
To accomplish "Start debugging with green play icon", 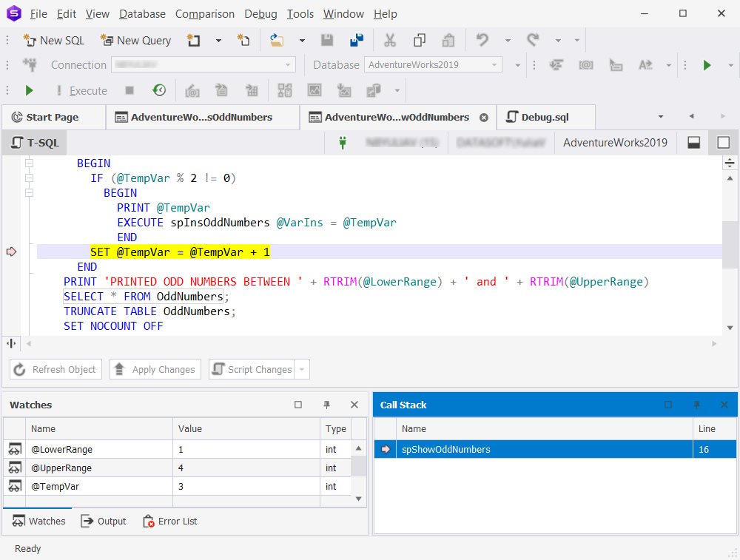I will [x=30, y=90].
